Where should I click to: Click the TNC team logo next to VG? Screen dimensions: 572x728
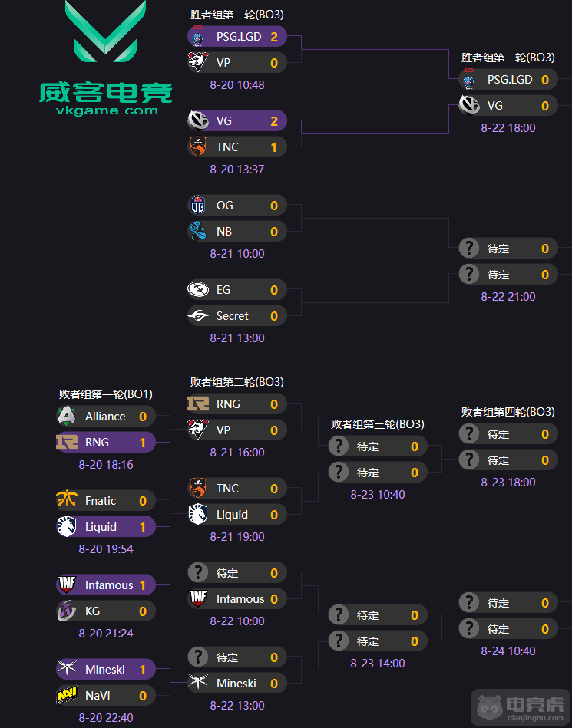[x=200, y=147]
